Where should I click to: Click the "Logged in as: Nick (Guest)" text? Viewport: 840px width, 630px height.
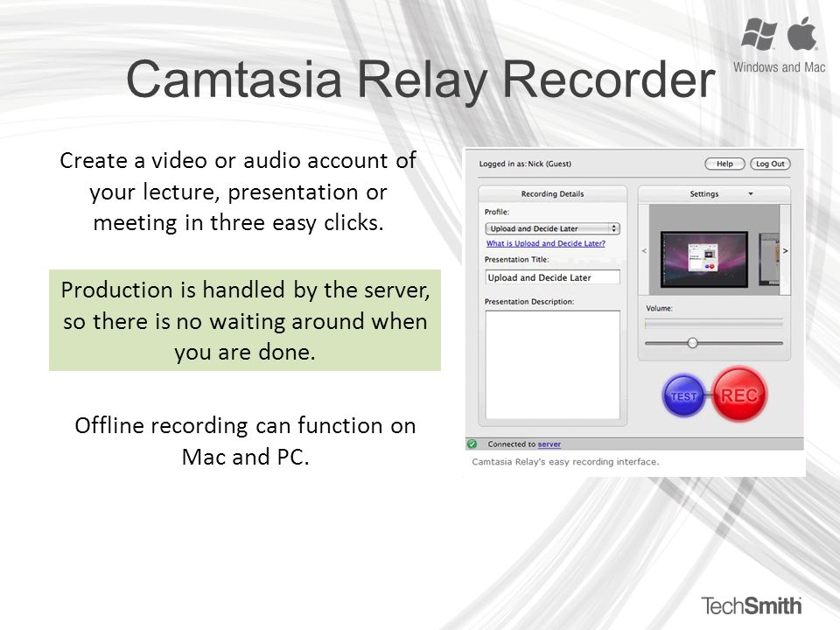coord(525,164)
